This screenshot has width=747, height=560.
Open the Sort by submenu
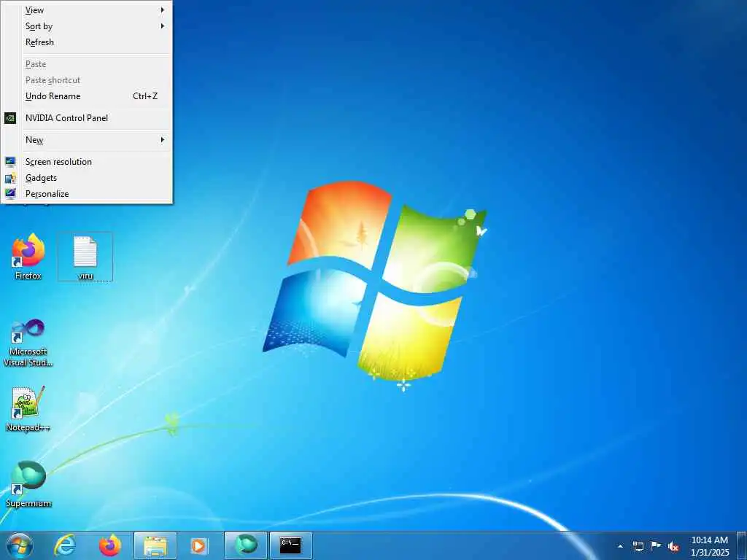(x=86, y=26)
